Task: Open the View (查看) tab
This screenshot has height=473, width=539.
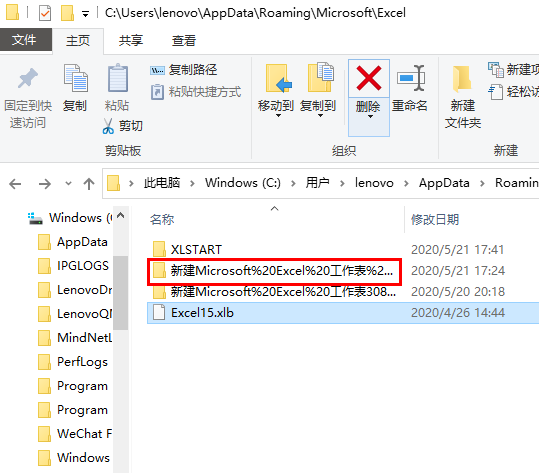Action: pyautogui.click(x=184, y=41)
